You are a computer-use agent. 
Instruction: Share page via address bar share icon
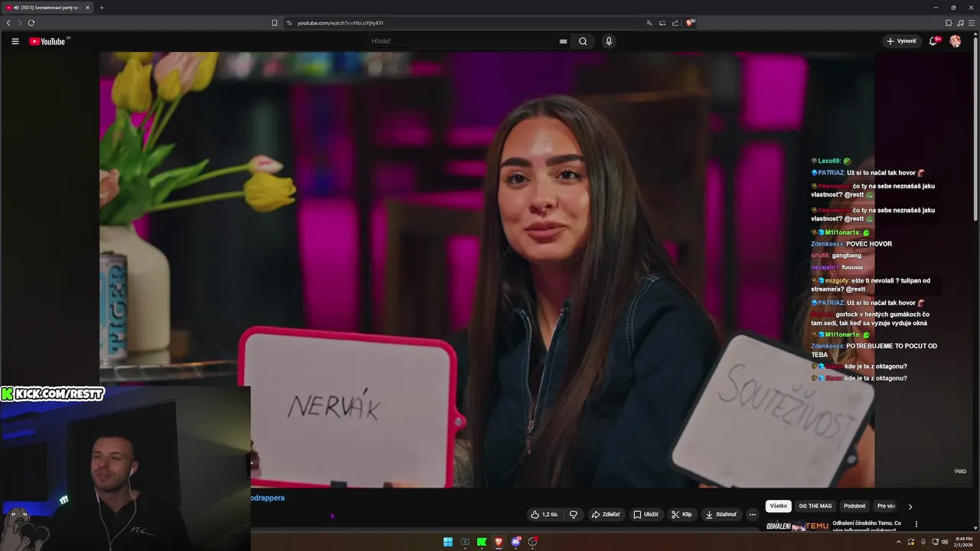click(x=675, y=23)
